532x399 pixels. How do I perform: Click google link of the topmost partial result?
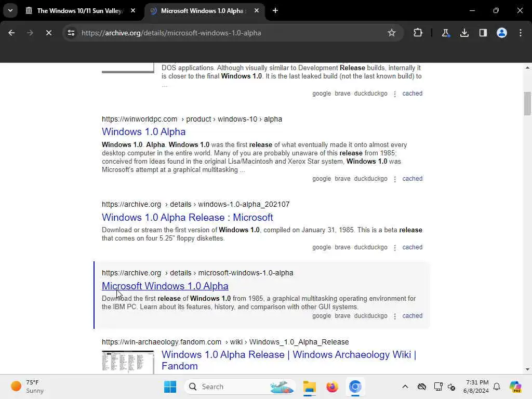pos(321,94)
